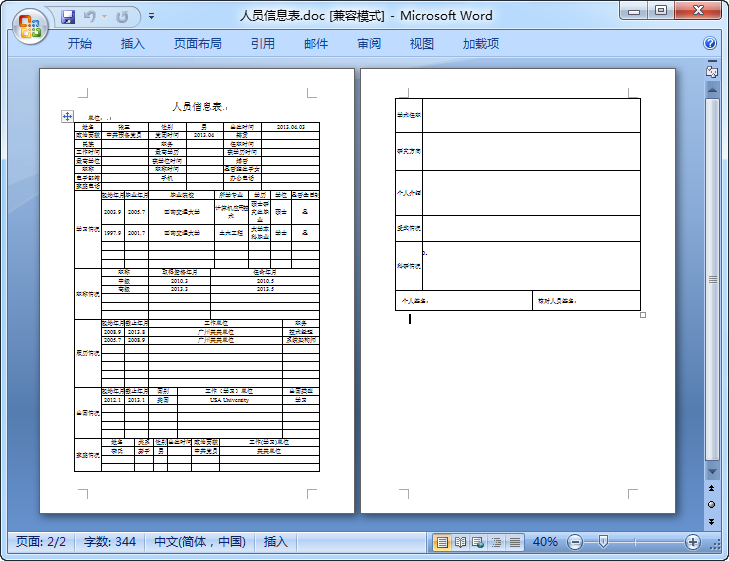Image resolution: width=729 pixels, height=561 pixels.
Task: Undo the last action
Action: coord(89,17)
